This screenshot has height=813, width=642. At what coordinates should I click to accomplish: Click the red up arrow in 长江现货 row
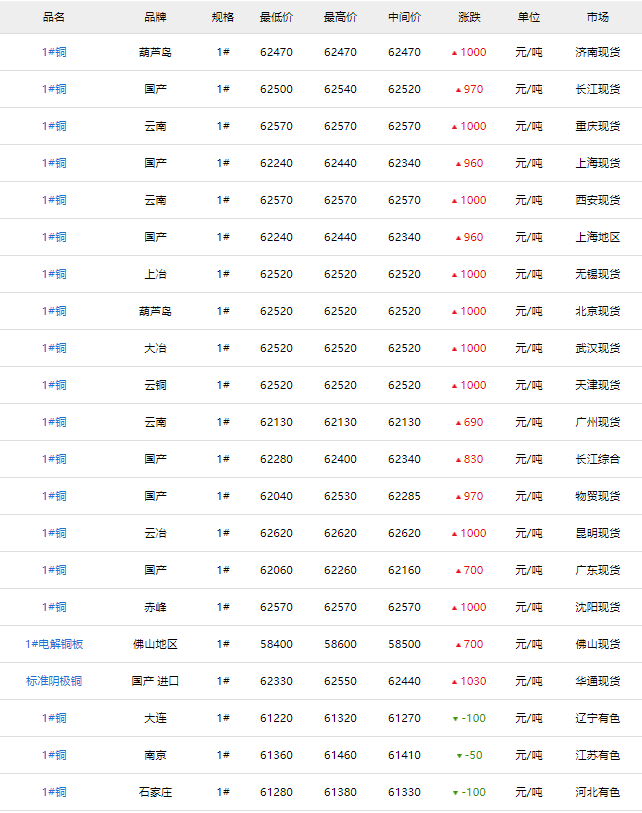coord(458,90)
